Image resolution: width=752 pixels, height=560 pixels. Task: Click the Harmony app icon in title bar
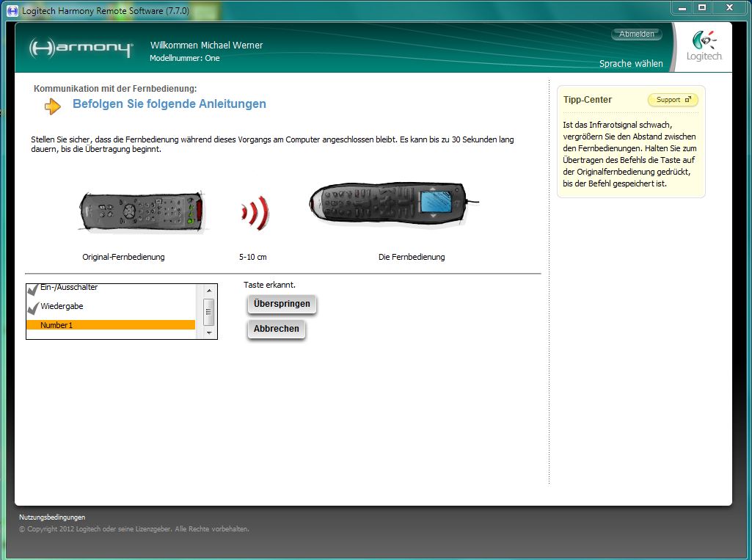click(12, 10)
